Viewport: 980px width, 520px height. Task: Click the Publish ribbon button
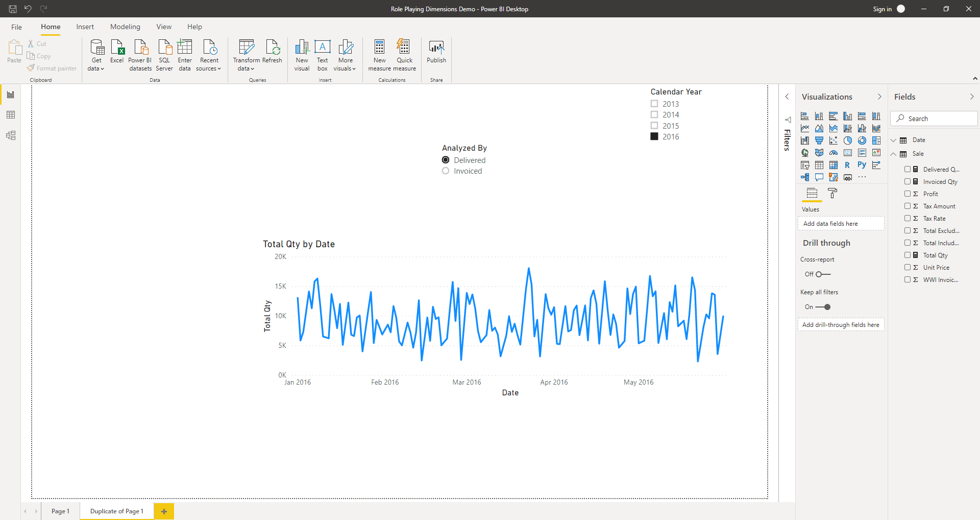click(436, 52)
